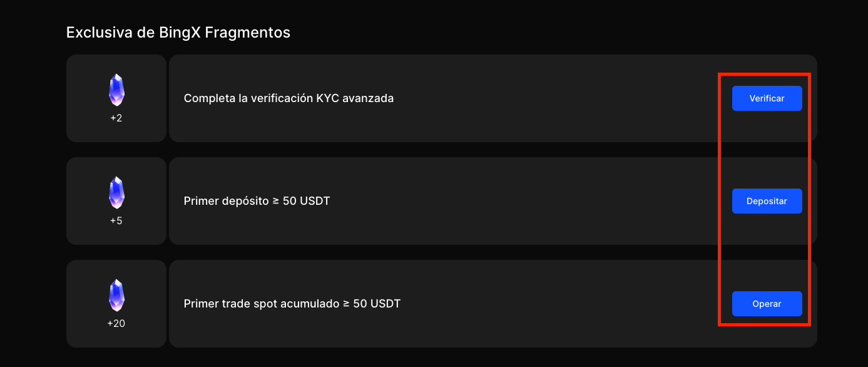Click the crystal fragment icon above +2
Image resolution: width=868 pixels, height=367 pixels.
pyautogui.click(x=116, y=90)
